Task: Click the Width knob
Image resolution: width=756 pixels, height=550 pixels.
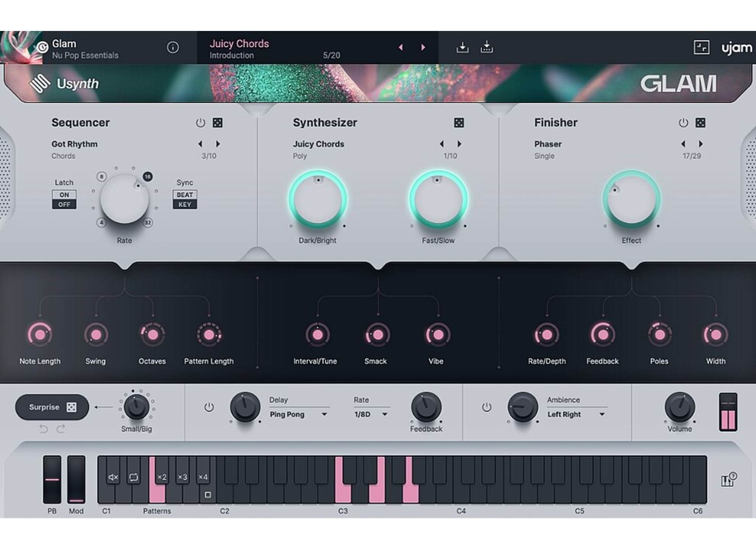Action: pos(716,335)
